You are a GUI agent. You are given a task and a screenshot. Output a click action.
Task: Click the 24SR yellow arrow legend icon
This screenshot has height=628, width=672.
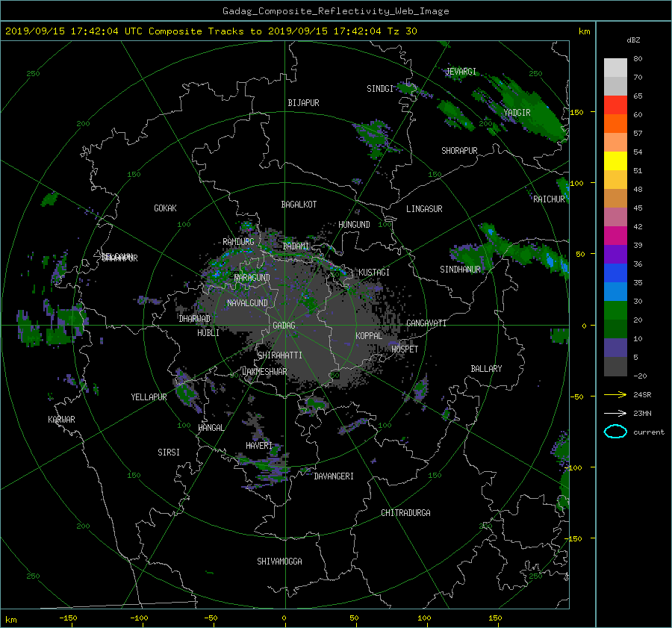[615, 394]
